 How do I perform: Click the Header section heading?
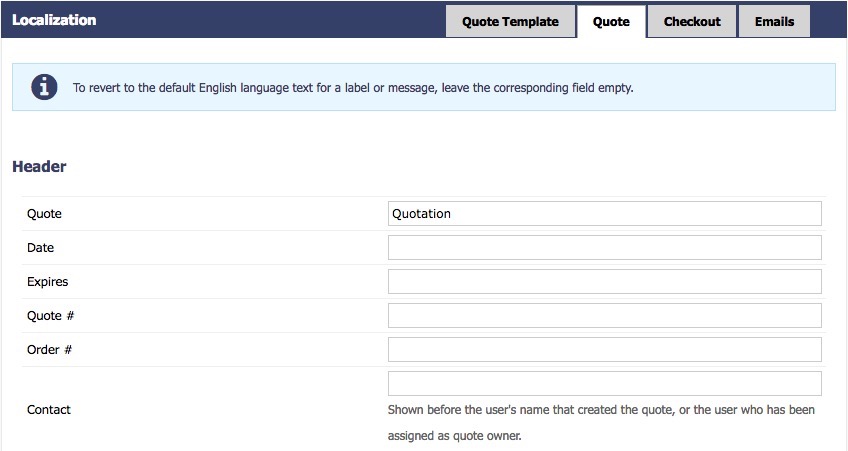tap(39, 167)
